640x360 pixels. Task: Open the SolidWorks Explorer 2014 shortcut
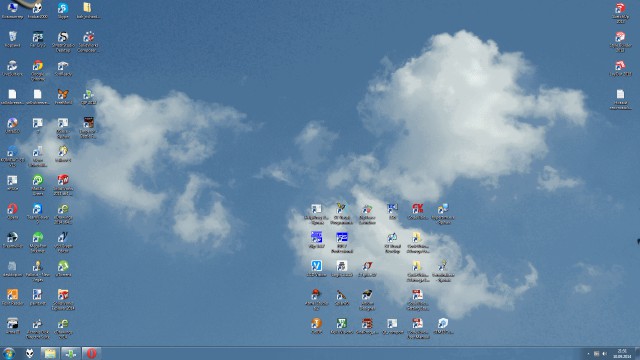63,299
